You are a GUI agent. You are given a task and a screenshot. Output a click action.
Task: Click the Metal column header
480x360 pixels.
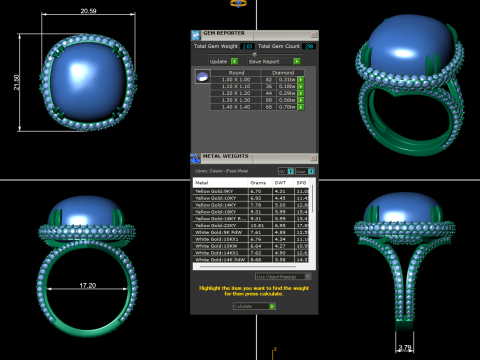220,183
